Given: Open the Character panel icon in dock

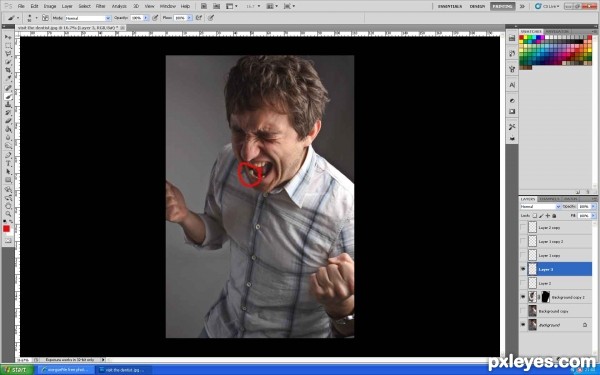Looking at the screenshot, I should click(x=512, y=85).
